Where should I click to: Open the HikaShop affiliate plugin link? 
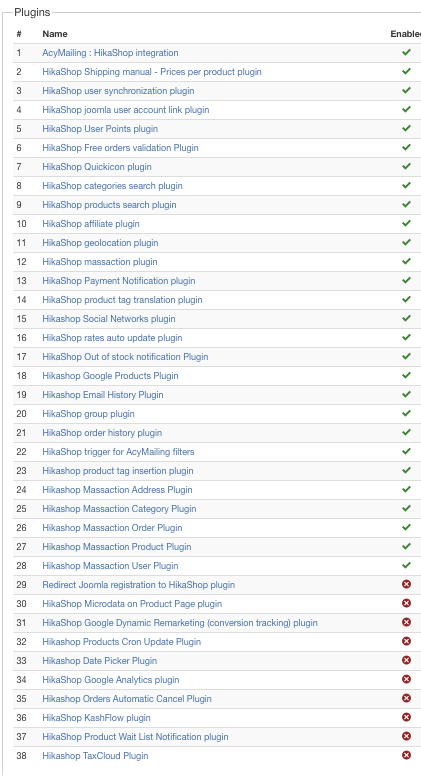[91, 224]
